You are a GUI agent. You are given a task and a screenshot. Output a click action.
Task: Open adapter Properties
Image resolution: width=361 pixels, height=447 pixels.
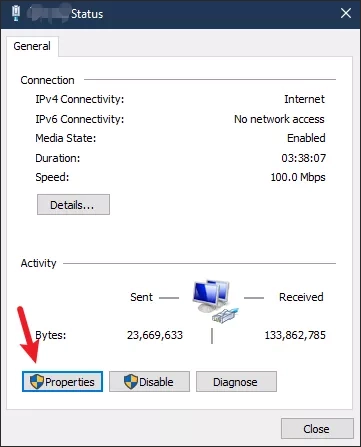coord(62,382)
